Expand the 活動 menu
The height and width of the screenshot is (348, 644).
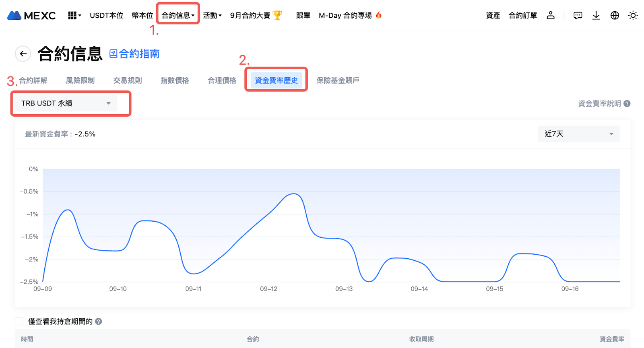[x=212, y=16]
